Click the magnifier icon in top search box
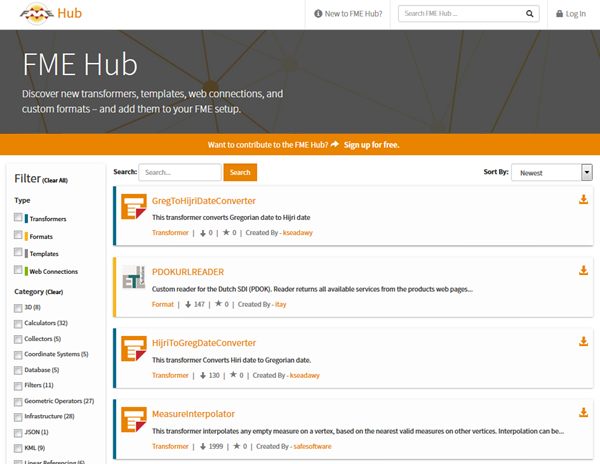600x464 pixels. 529,14
